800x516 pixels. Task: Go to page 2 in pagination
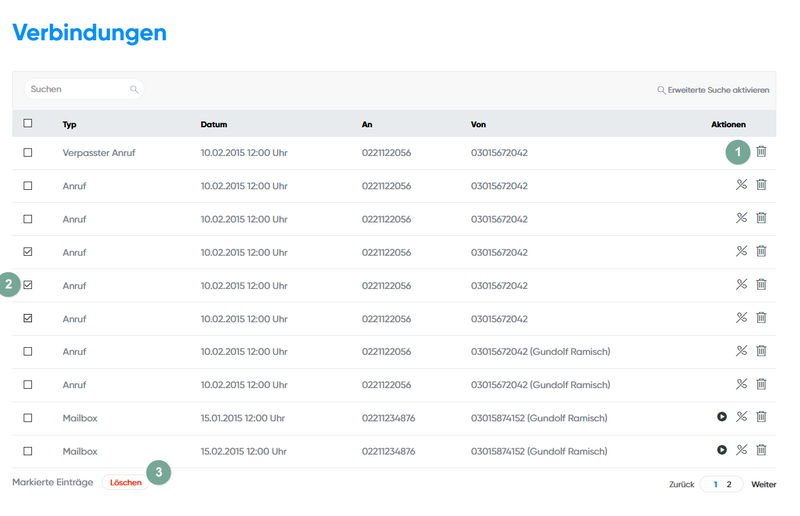[x=729, y=484]
